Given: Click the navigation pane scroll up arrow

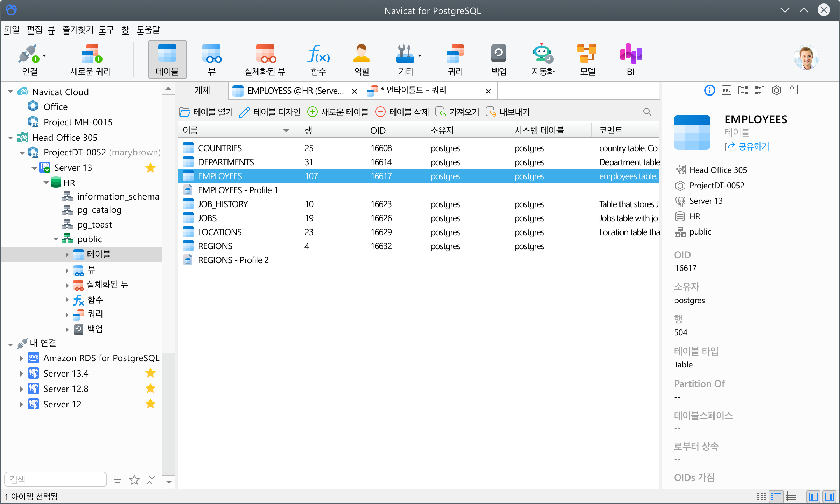Looking at the screenshot, I should (x=169, y=89).
